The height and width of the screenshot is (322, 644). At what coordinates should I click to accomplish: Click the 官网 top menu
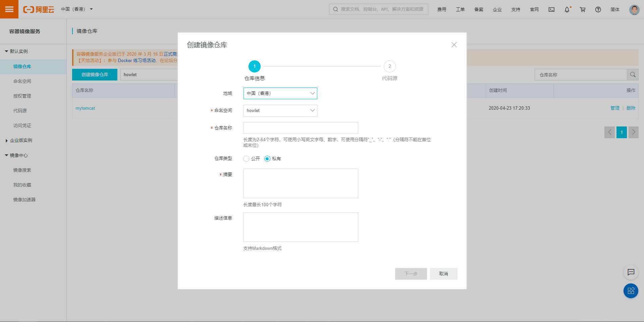point(534,9)
